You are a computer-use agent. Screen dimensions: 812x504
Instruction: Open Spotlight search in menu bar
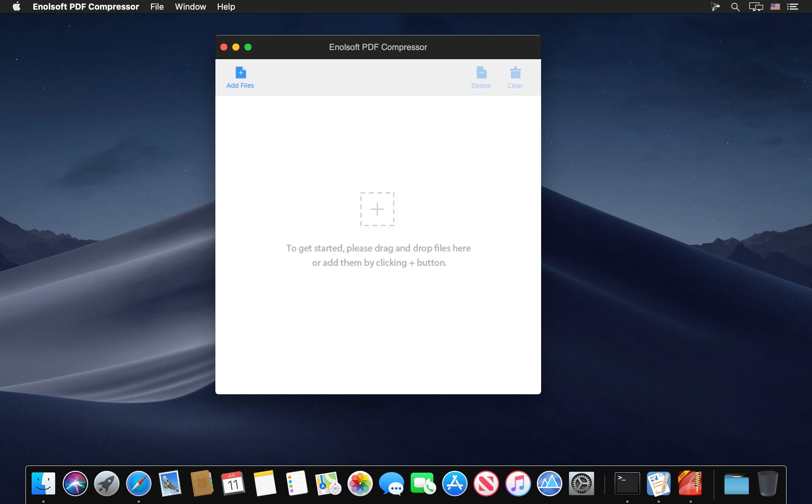point(735,7)
